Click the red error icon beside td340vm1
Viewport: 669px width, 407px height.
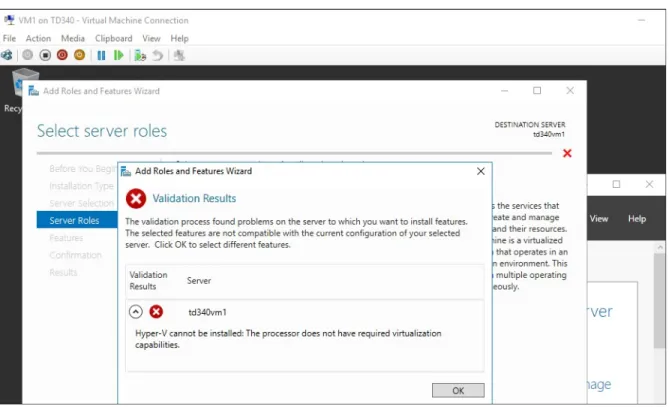(156, 312)
